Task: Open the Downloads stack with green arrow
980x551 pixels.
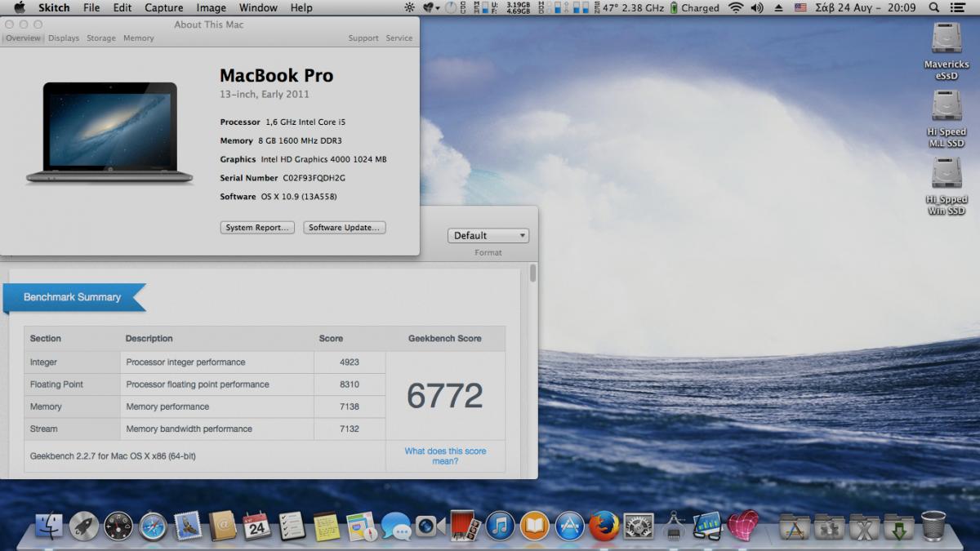Action: pyautogui.click(x=898, y=527)
